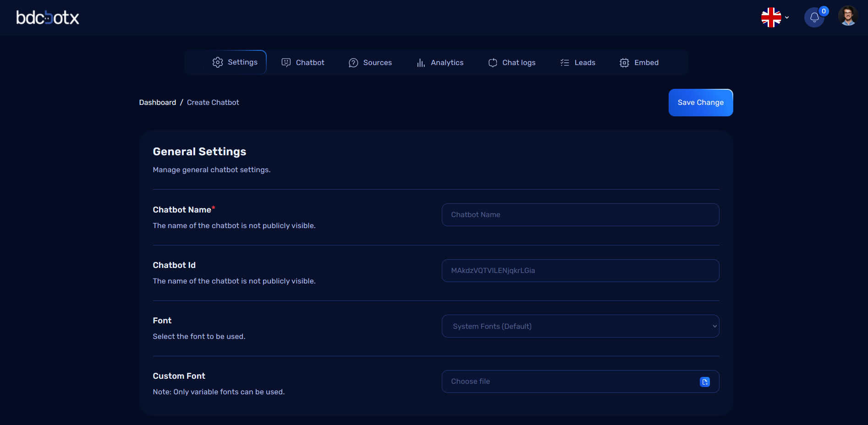Open the System Fonts dropdown
868x425 pixels.
580,326
